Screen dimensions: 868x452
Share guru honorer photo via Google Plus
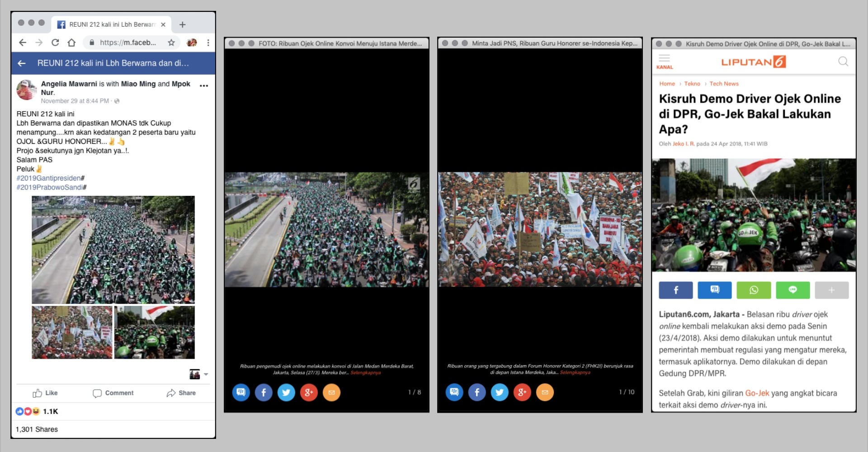pos(522,392)
